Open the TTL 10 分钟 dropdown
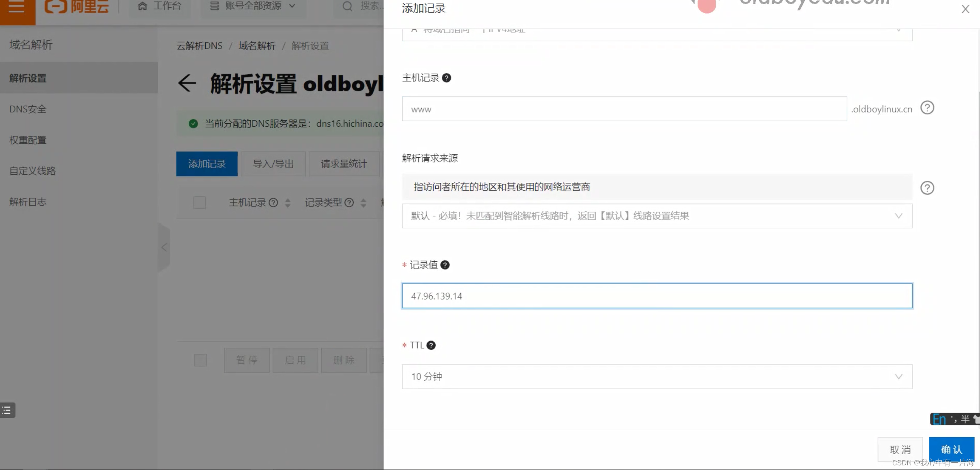This screenshot has height=470, width=980. point(657,377)
